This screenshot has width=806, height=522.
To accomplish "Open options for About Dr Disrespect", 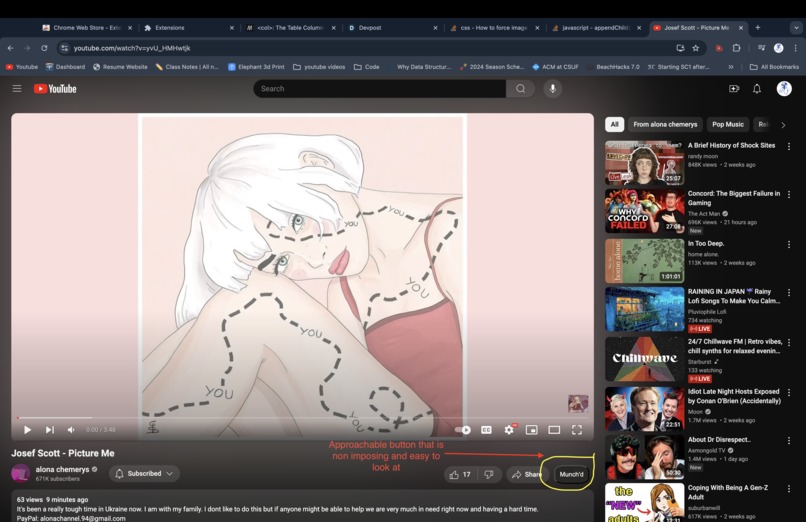I will (789, 441).
